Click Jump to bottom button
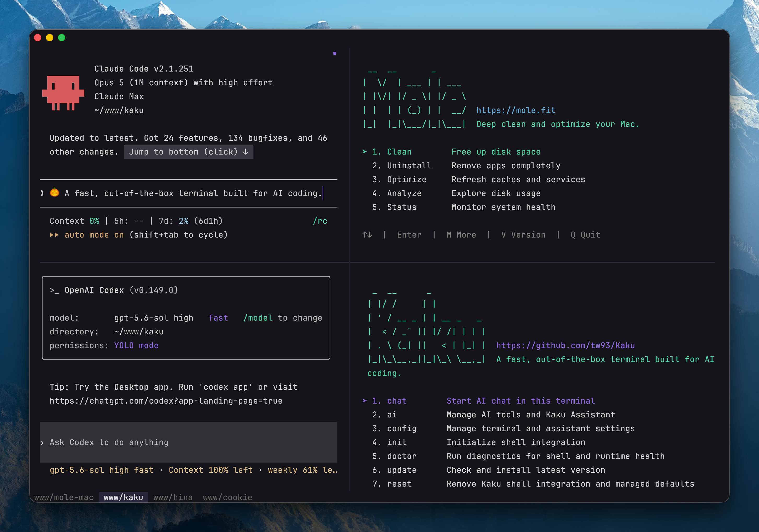The height and width of the screenshot is (532, 759). click(188, 152)
